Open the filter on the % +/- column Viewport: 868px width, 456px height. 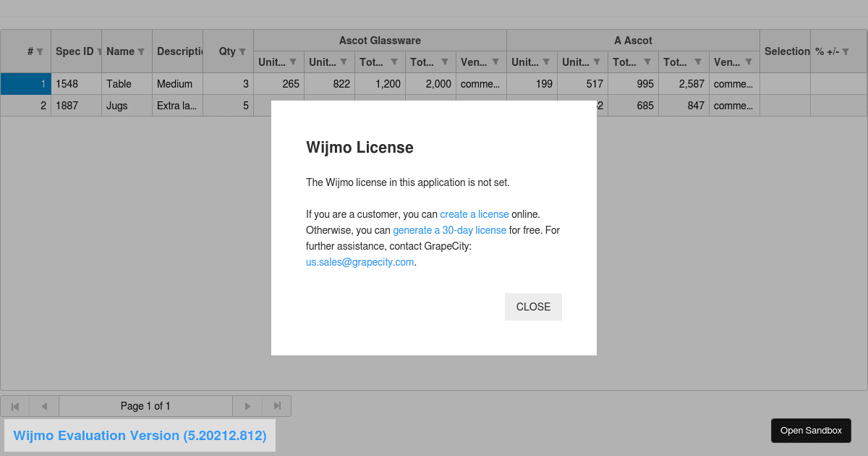[x=845, y=51]
